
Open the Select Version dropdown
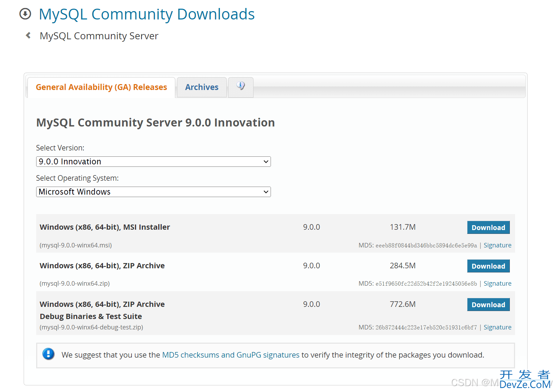point(153,162)
